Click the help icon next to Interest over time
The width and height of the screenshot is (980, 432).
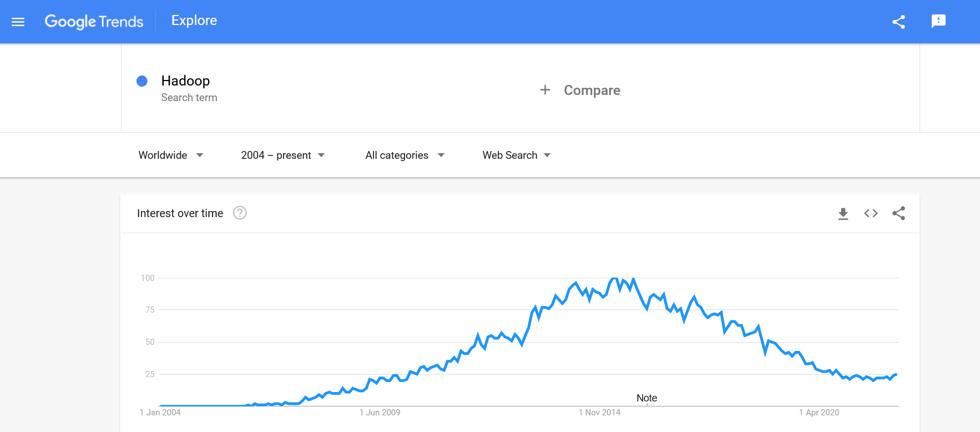(x=239, y=213)
